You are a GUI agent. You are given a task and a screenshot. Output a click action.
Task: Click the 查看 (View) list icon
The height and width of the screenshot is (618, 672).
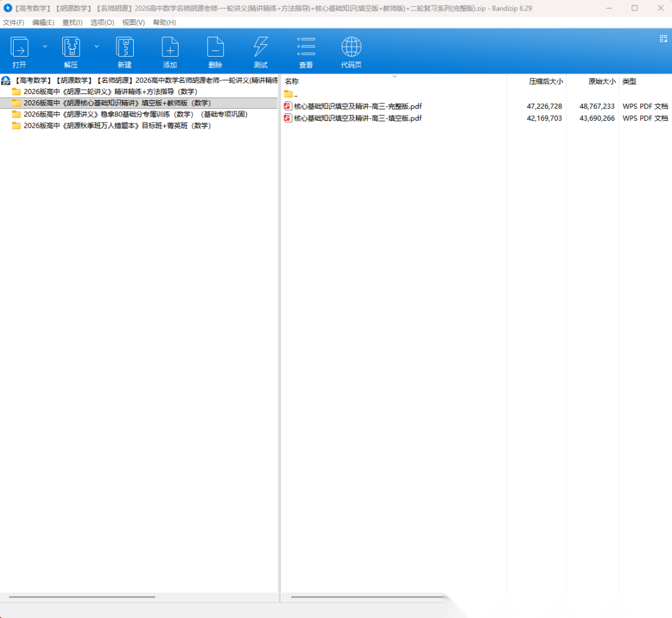306,48
